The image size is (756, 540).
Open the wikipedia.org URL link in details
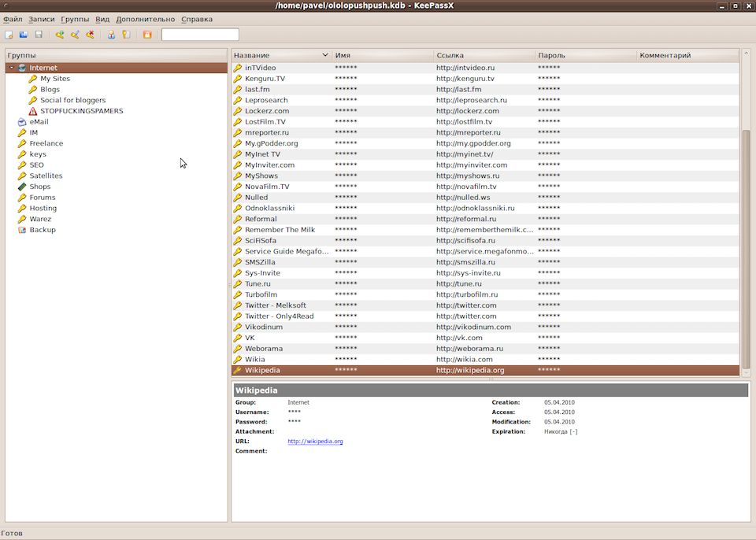pos(315,442)
